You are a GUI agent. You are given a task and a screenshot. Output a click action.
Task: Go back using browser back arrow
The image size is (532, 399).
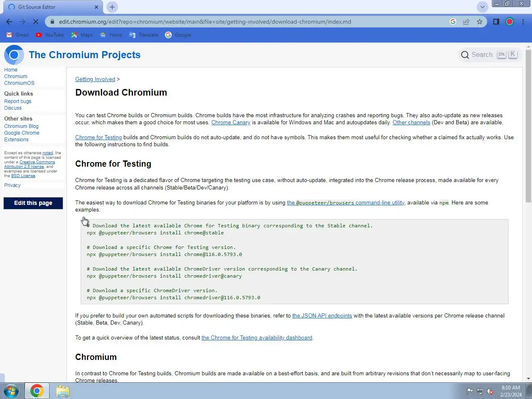click(9, 22)
